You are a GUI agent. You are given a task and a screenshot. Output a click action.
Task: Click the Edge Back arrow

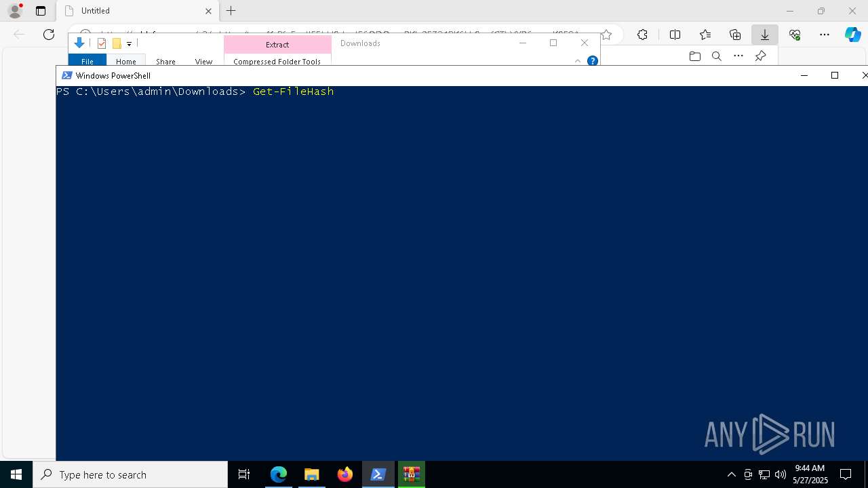(x=19, y=35)
